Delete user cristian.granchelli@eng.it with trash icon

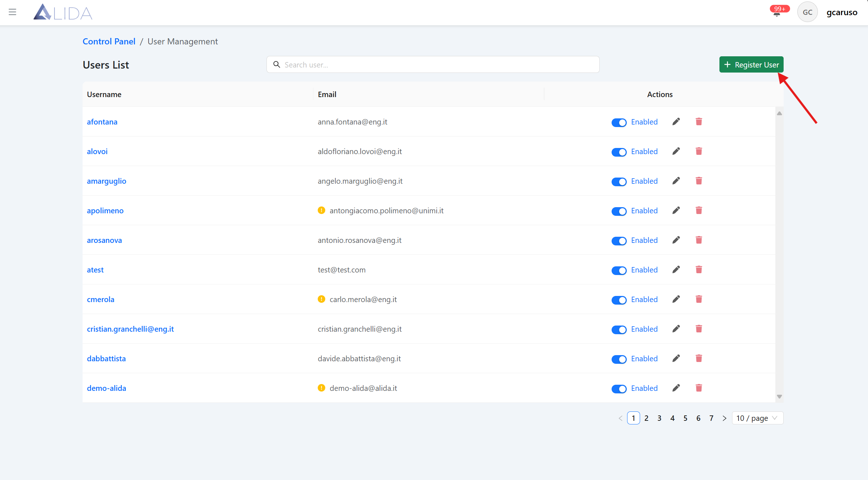pos(699,329)
